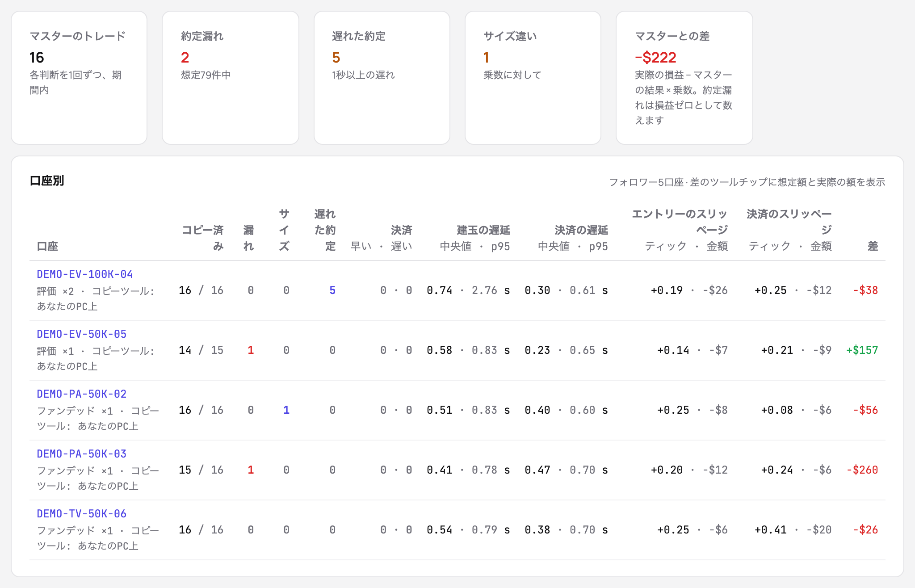
Task: Open account link DEMO-TV-50K-06
Action: pyautogui.click(x=82, y=514)
